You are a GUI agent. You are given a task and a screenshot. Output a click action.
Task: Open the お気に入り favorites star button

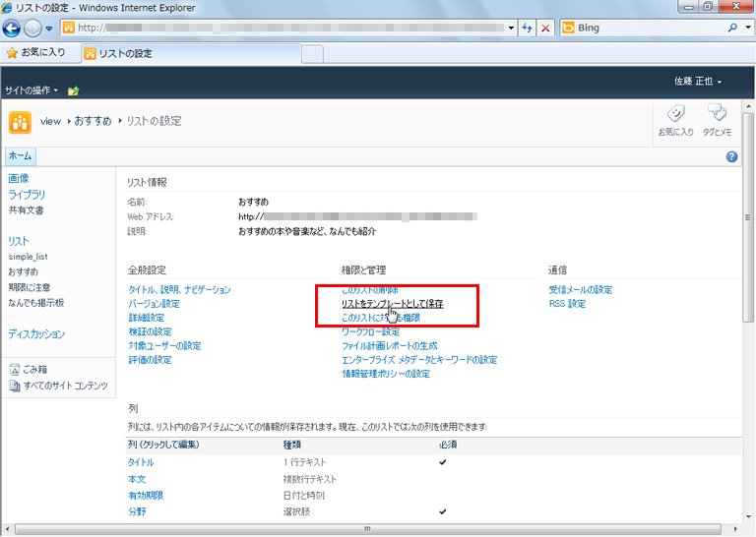pos(36,52)
